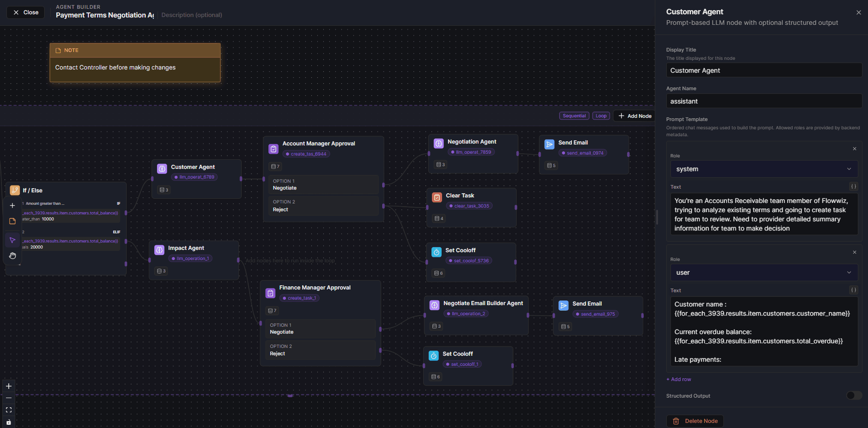Click the field count 7 on Account Manager Approval
Screen dimensions: 868x428
(275, 167)
